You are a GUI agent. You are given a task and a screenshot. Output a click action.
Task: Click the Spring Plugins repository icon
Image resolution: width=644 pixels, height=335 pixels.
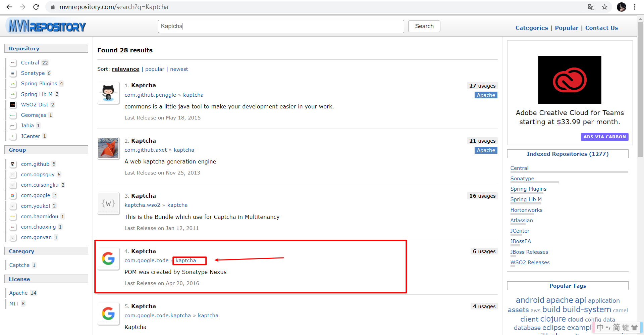pyautogui.click(x=13, y=84)
